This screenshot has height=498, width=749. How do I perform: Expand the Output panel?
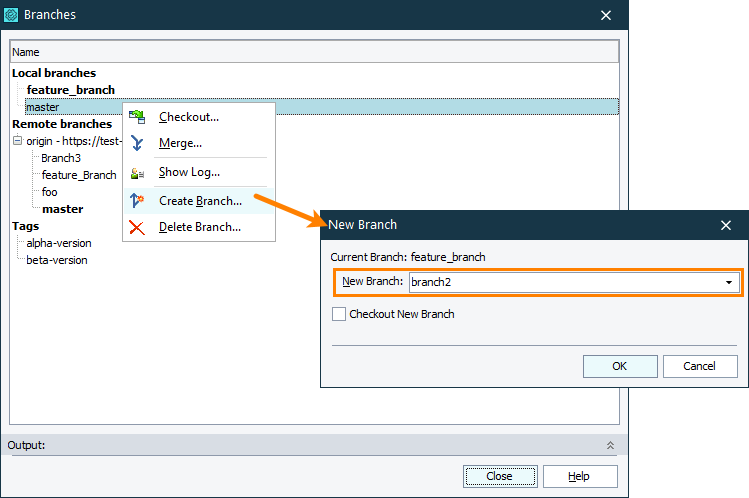[609, 445]
